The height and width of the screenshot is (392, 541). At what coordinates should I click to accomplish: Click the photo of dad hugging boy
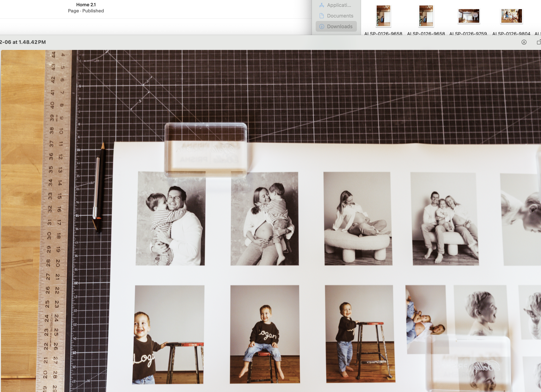point(170,218)
